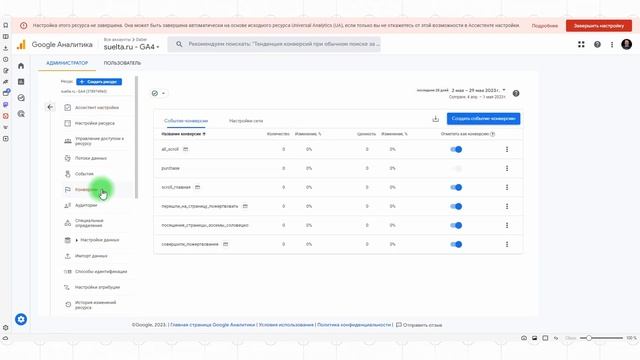640x360 pixels.
Task: Open more options for purchase row
Action: pos(507,168)
